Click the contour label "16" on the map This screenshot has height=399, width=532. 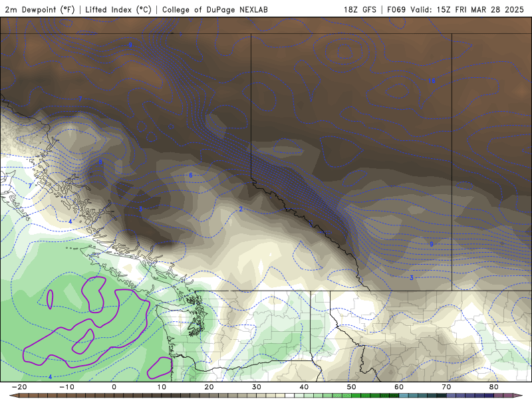[432, 80]
